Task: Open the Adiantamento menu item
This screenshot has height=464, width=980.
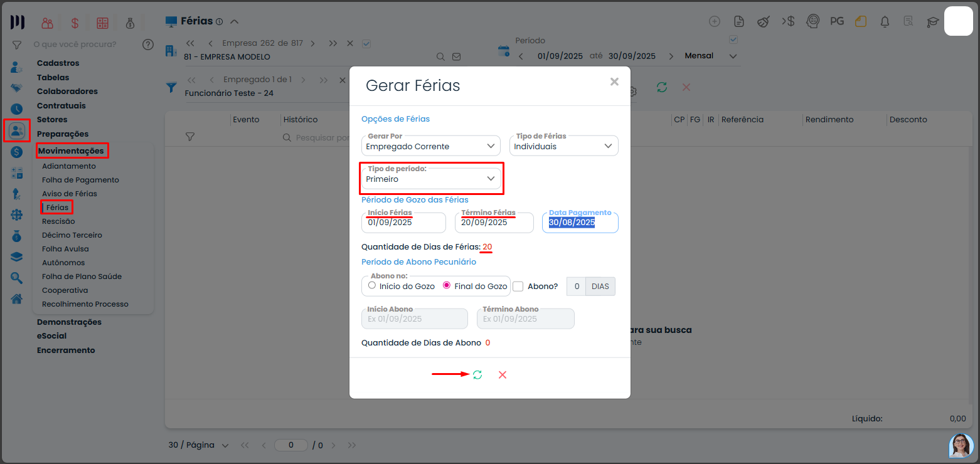Action: point(69,166)
